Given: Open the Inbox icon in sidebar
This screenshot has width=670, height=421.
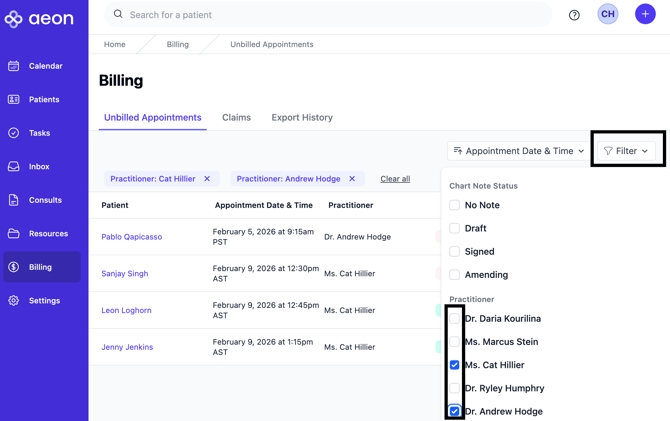Looking at the screenshot, I should [x=14, y=167].
